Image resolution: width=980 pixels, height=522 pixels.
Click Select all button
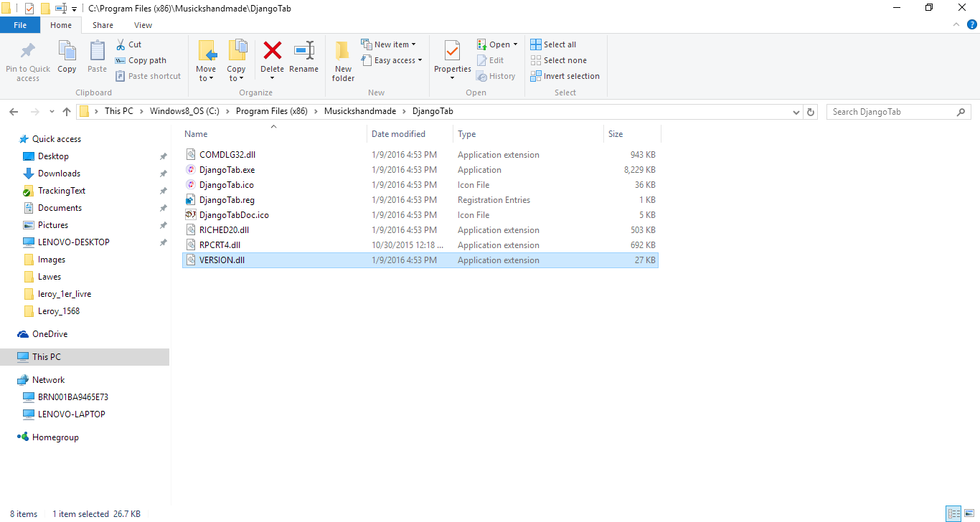click(553, 44)
